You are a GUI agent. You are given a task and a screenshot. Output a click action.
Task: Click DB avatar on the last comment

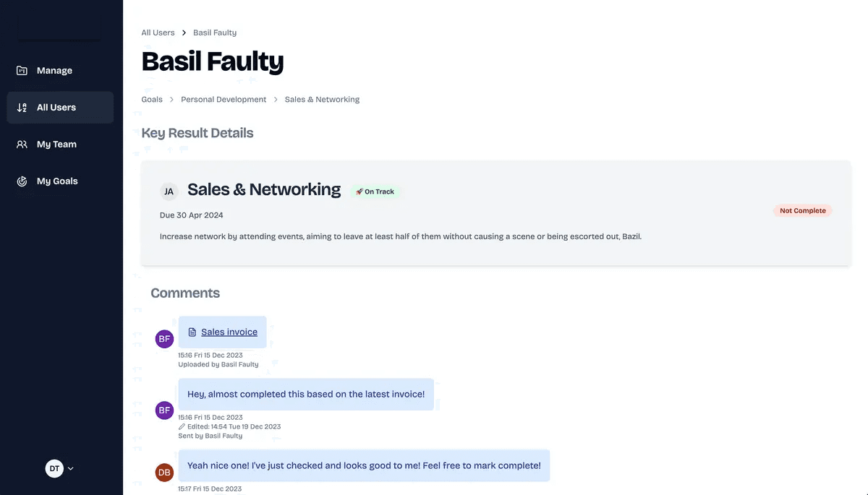[164, 472]
